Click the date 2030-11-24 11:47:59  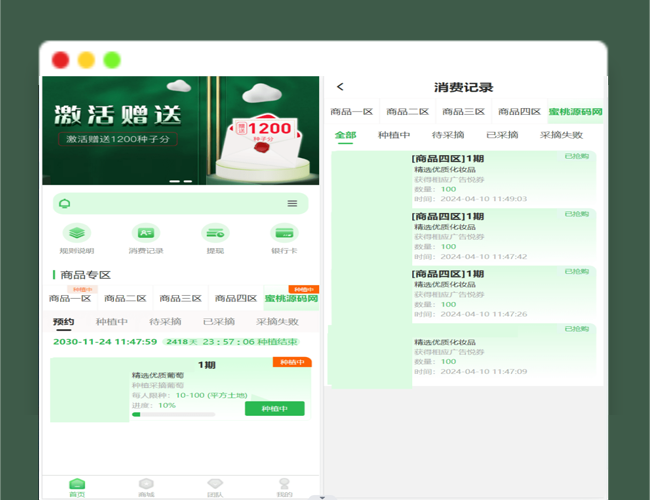click(105, 342)
